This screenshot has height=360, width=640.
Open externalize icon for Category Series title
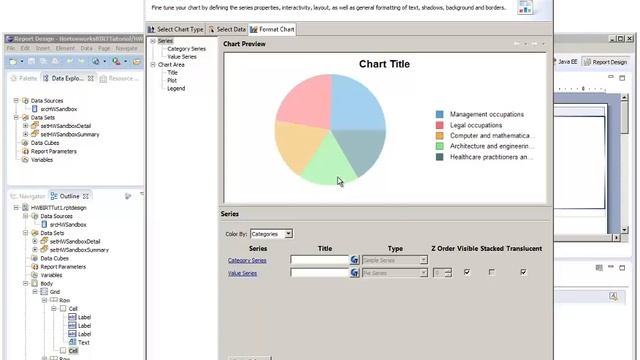click(x=354, y=260)
